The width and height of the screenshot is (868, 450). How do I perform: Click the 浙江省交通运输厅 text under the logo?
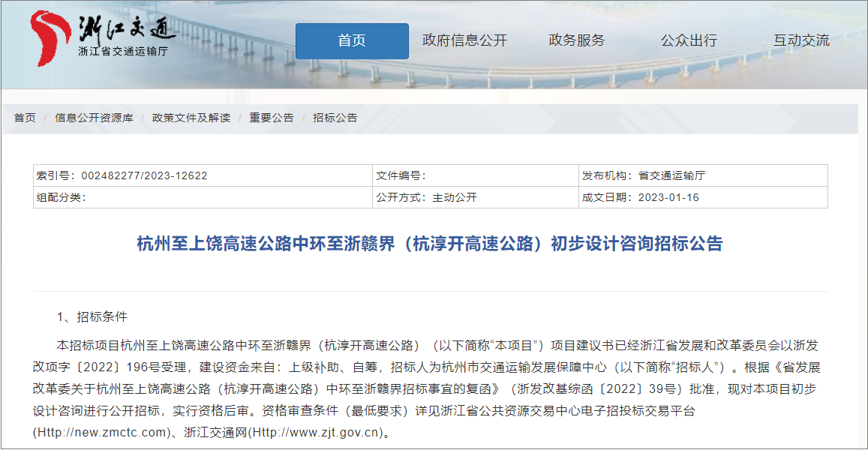[123, 51]
